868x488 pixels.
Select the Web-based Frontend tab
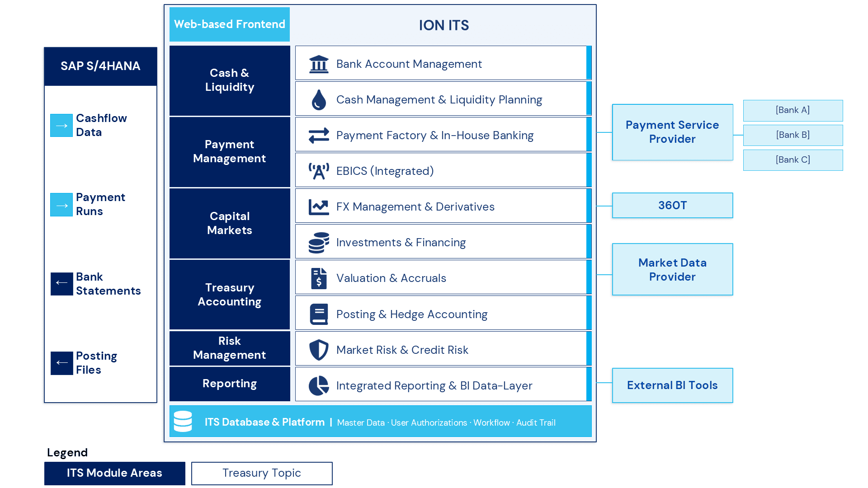pyautogui.click(x=230, y=24)
